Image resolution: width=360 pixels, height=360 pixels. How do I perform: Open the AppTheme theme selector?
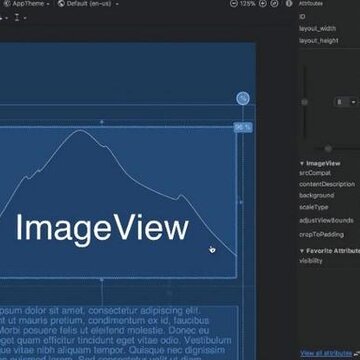pos(27,4)
